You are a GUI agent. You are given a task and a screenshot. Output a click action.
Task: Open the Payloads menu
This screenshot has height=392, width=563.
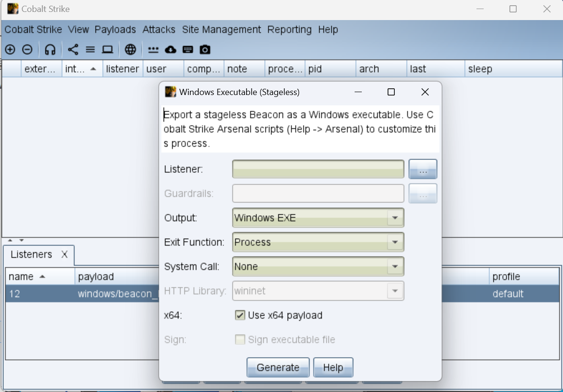point(115,30)
